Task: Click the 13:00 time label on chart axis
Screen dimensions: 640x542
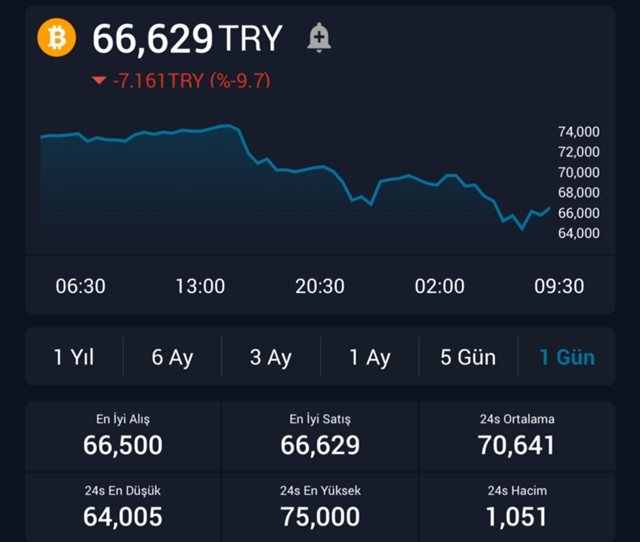Action: click(200, 286)
